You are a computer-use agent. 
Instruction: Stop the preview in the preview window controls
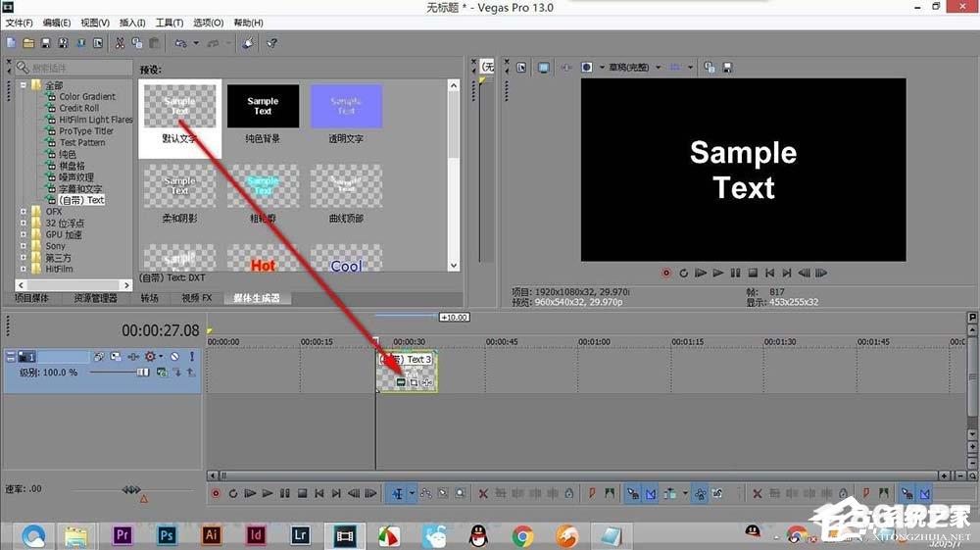tap(753, 274)
